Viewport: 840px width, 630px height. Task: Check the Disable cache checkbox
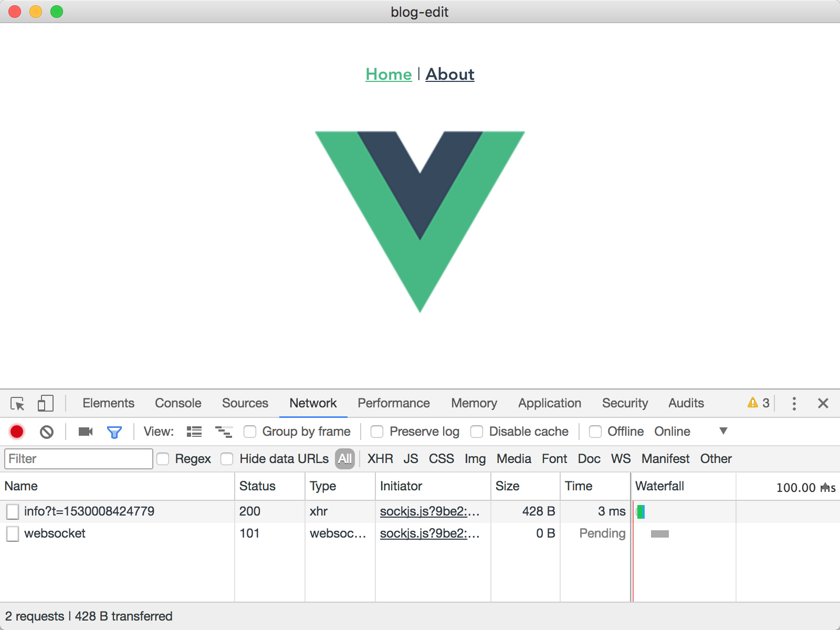coord(477,432)
